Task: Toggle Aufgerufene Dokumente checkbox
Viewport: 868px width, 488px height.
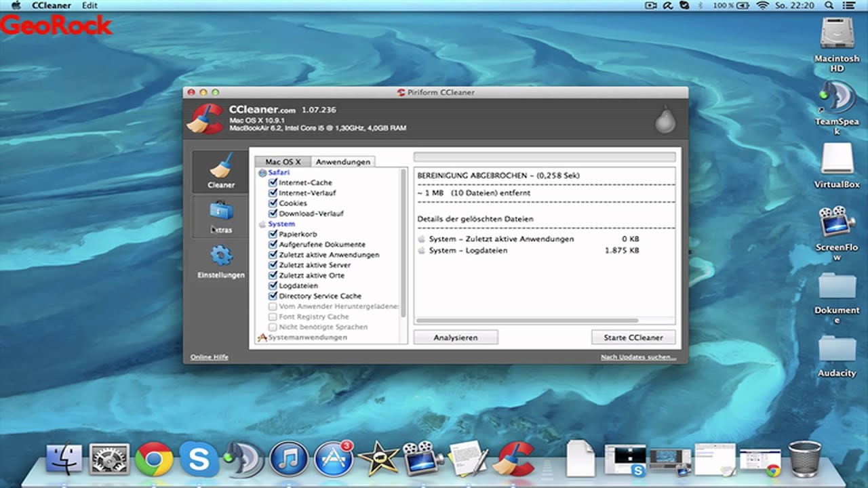Action: coord(273,245)
